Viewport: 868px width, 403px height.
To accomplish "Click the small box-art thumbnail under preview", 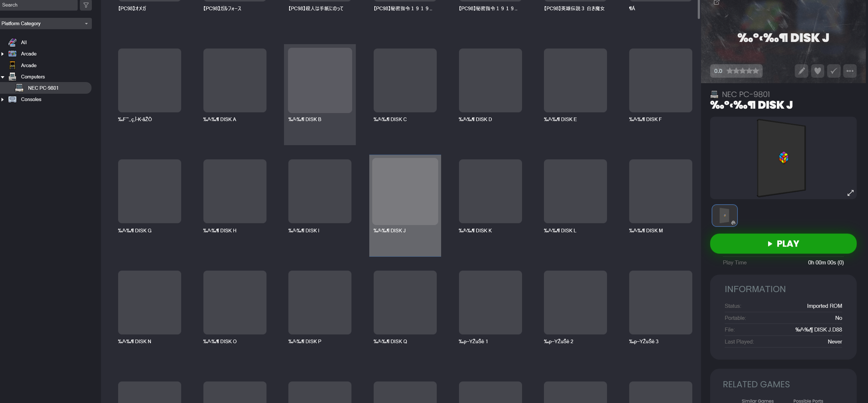I will click(724, 216).
